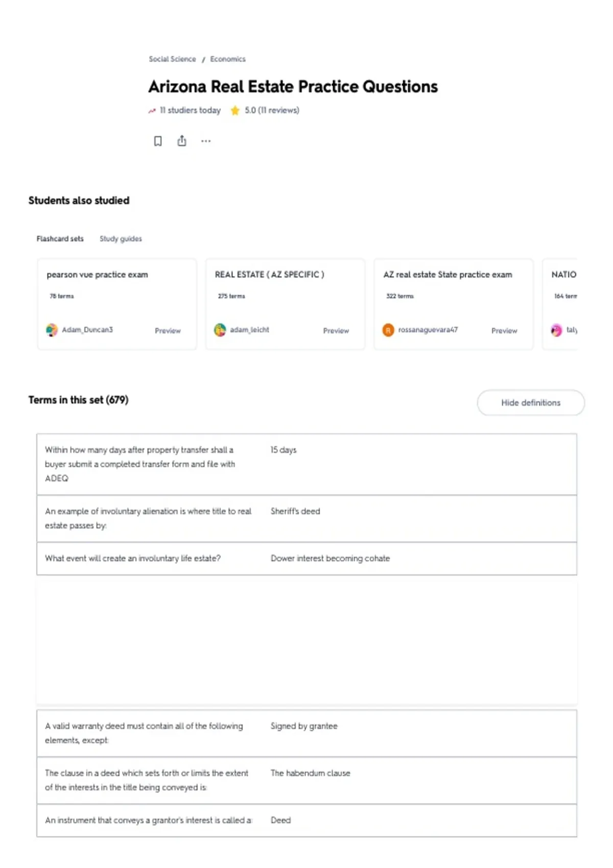Click Adam_Duncan3 avatar icon
Viewport: 613px width, 868px height.
[x=52, y=330]
